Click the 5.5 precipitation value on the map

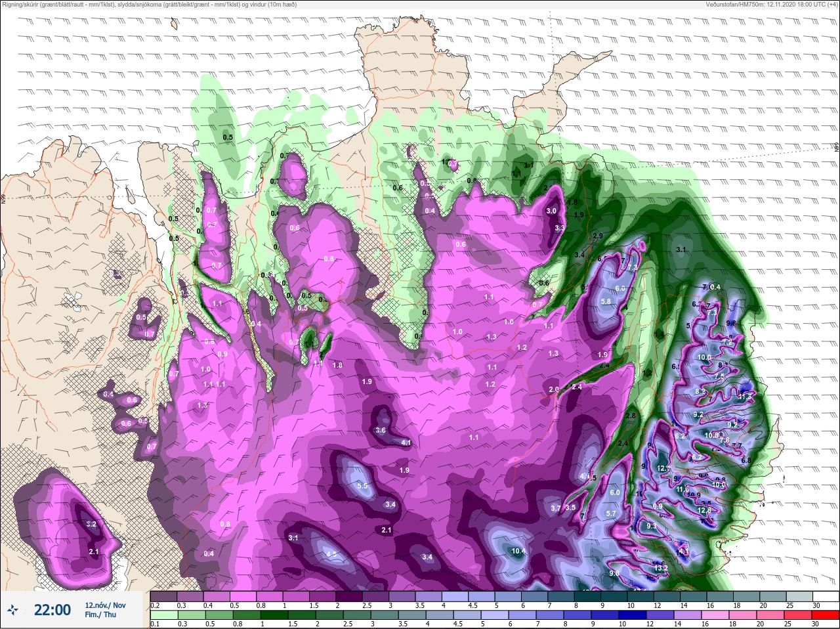point(362,486)
